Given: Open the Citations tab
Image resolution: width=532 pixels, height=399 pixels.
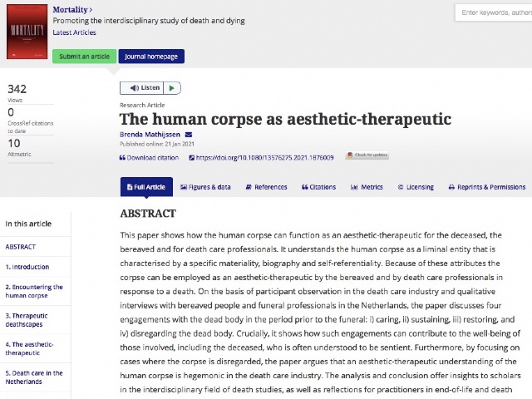Looking at the screenshot, I should 318,187.
